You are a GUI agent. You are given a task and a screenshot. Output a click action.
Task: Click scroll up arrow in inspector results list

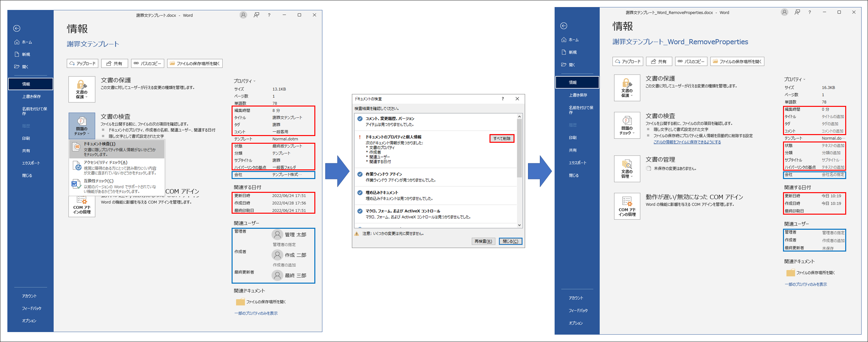[519, 116]
